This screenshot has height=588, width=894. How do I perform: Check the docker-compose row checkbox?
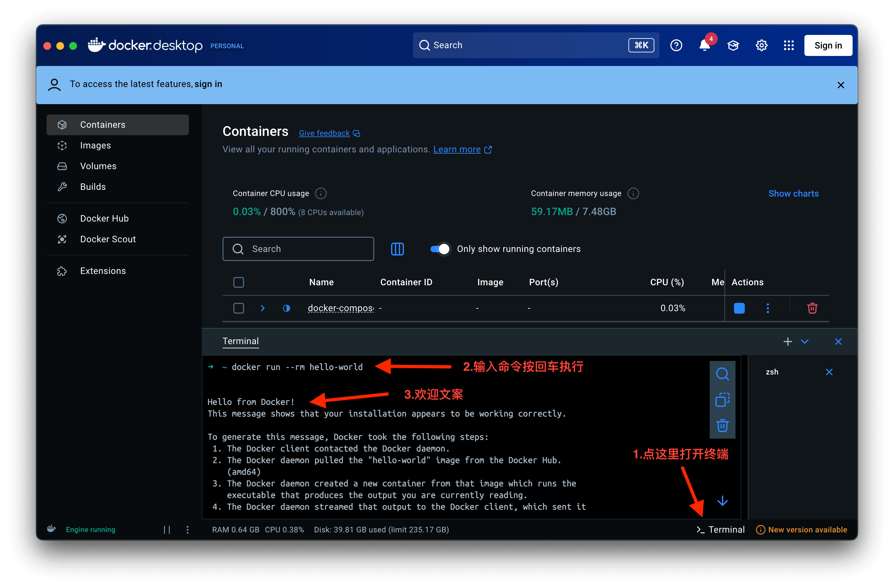[x=238, y=308]
